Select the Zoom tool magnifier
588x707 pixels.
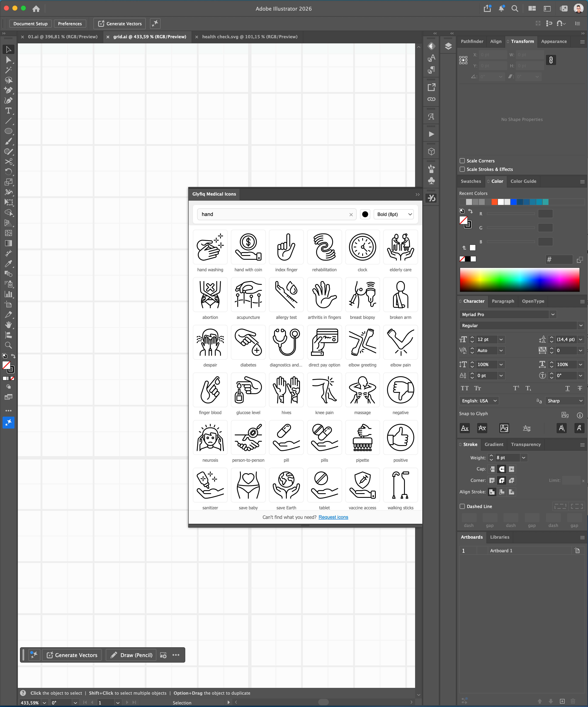pos(8,345)
